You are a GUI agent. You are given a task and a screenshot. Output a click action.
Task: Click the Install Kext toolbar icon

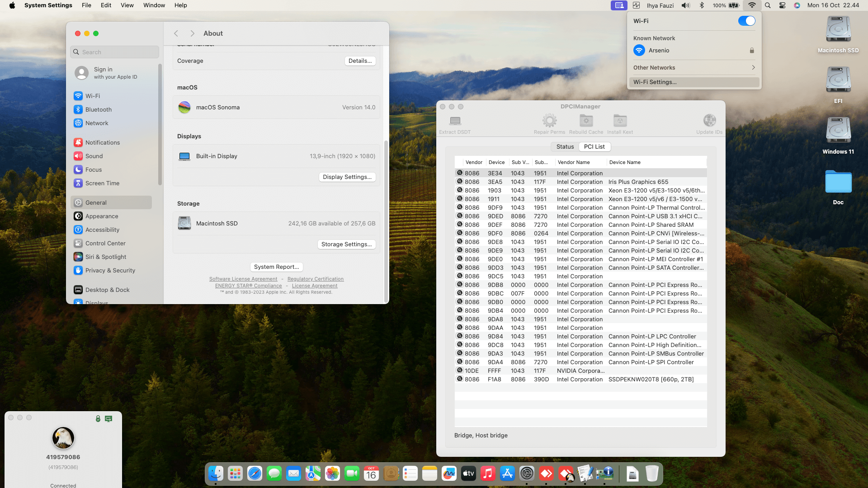pos(620,121)
